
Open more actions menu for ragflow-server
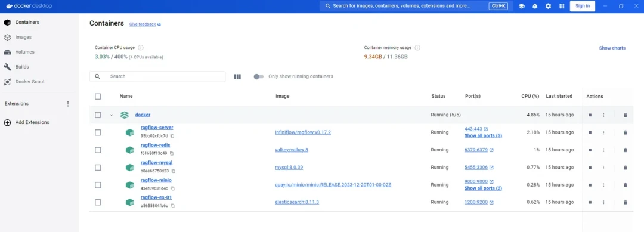click(603, 132)
